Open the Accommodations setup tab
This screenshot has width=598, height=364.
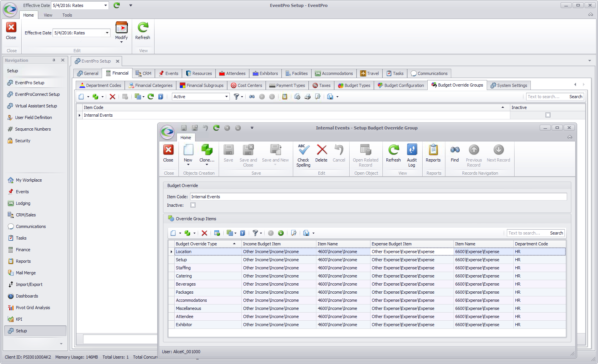click(x=334, y=73)
